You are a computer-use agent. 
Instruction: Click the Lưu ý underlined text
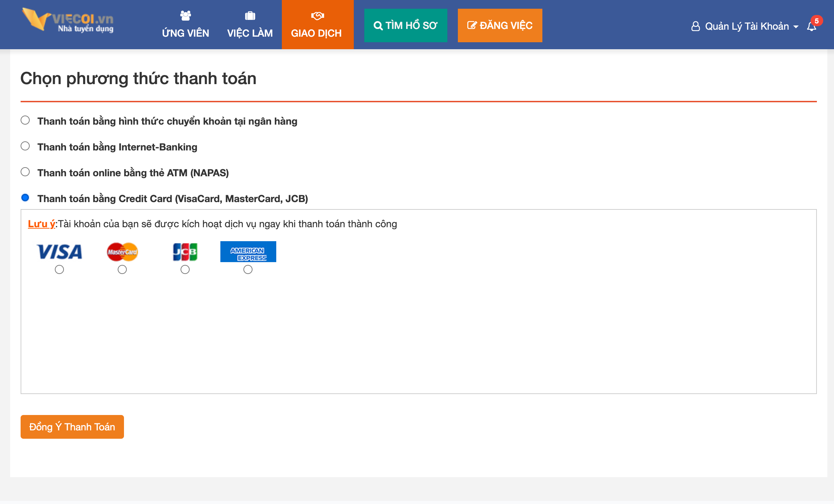[x=42, y=224]
